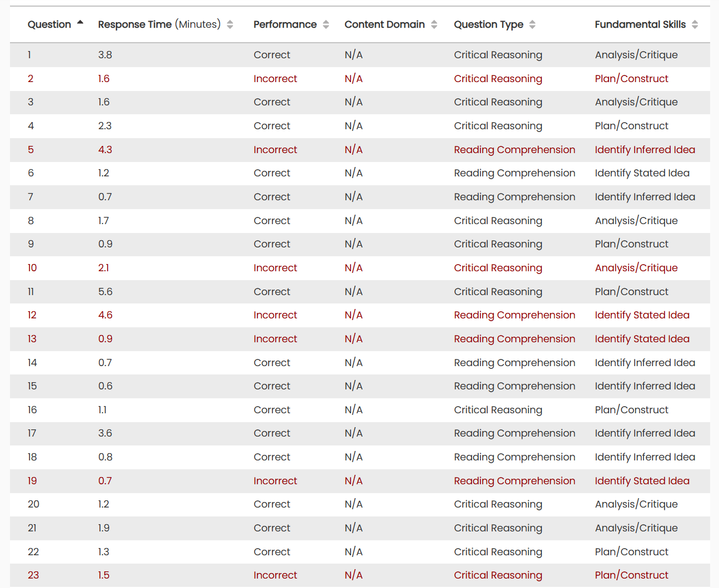Click the sort arrows beside Question Type header
The image size is (719, 588).
532,24
